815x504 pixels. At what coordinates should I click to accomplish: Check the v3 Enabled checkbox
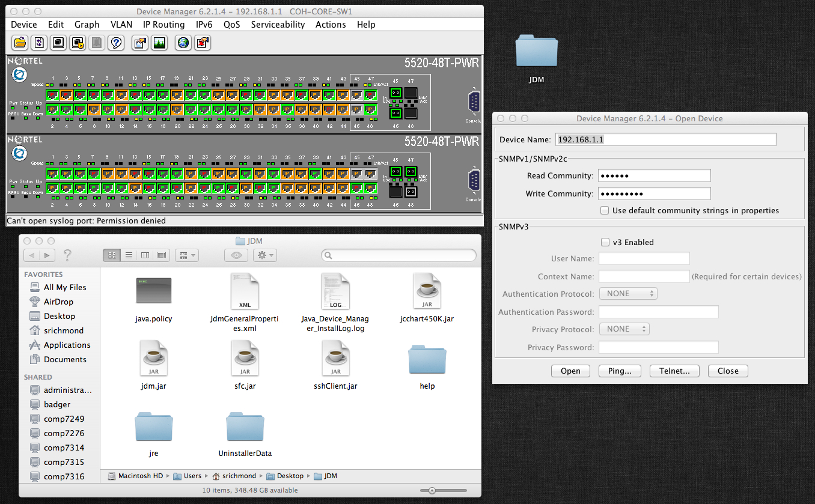[605, 242]
